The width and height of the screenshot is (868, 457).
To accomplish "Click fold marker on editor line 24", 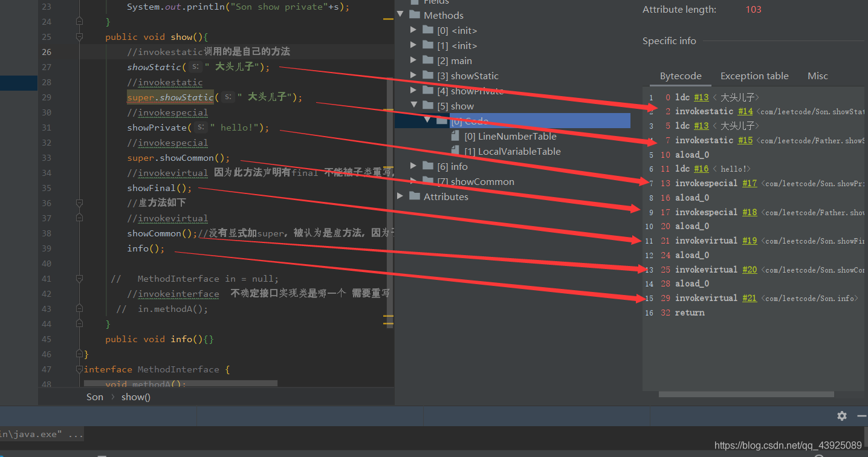I will (x=79, y=22).
